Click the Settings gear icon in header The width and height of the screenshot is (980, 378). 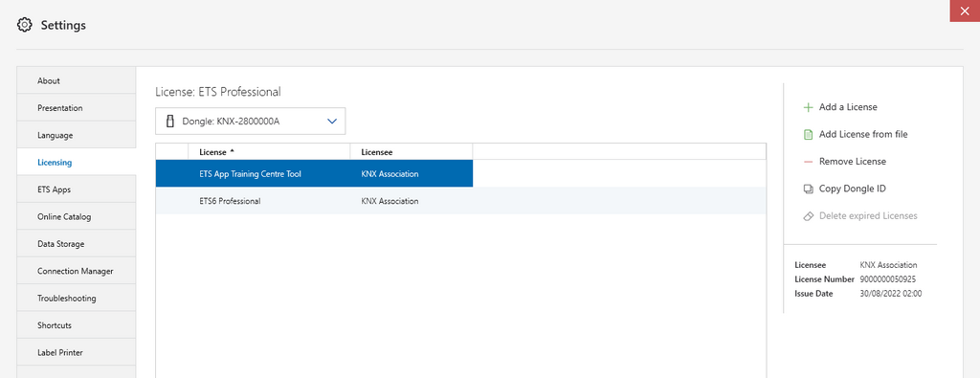coord(24,25)
